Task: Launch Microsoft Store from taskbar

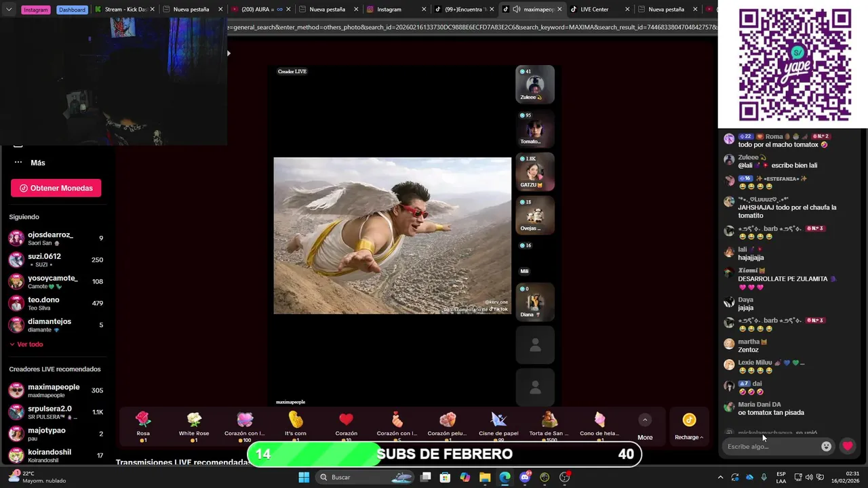Action: click(446, 477)
